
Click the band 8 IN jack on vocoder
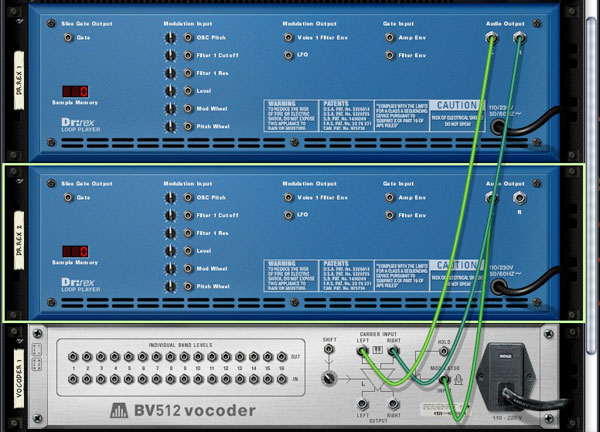pos(170,379)
